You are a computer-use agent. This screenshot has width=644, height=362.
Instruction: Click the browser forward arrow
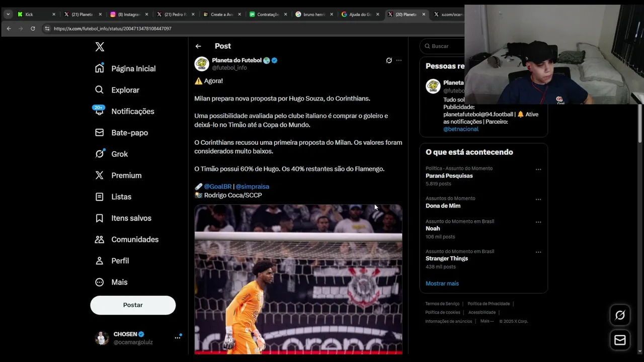pos(21,29)
